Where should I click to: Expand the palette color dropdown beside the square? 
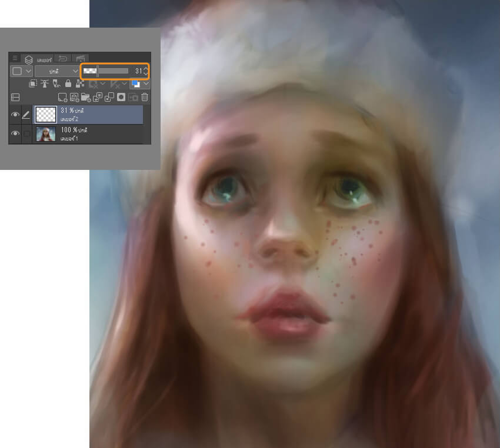28,71
